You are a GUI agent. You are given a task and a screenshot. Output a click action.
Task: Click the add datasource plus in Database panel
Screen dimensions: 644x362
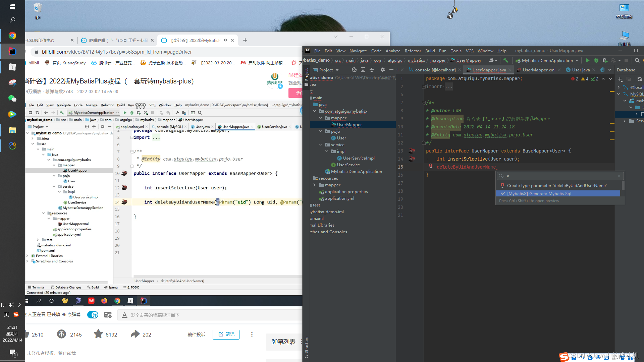620,79
